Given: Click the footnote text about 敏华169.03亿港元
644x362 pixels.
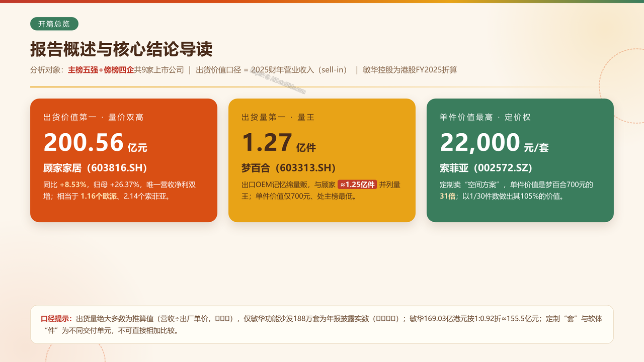Looking at the screenshot, I should click(x=474, y=319).
